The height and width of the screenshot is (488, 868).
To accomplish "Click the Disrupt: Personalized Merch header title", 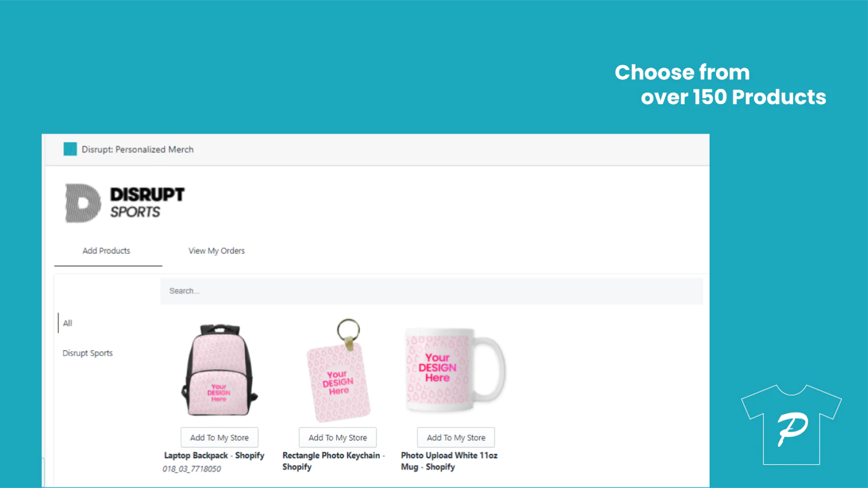I will point(137,149).
